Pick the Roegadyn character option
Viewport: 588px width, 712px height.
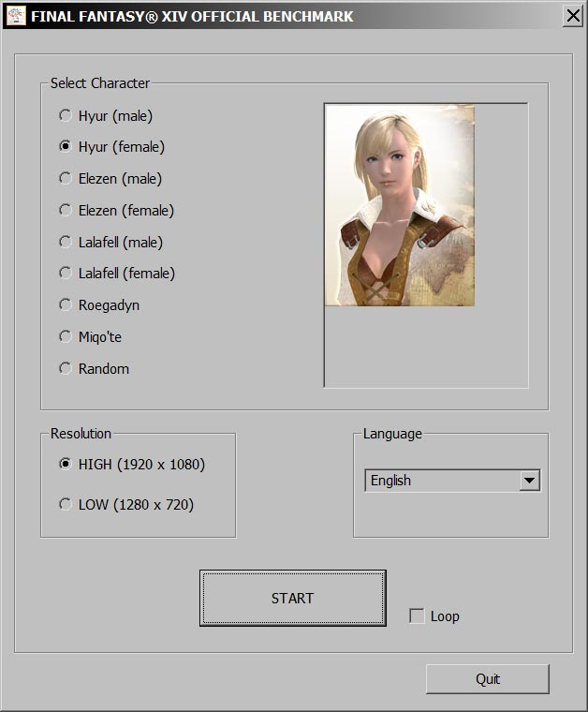click(x=65, y=304)
